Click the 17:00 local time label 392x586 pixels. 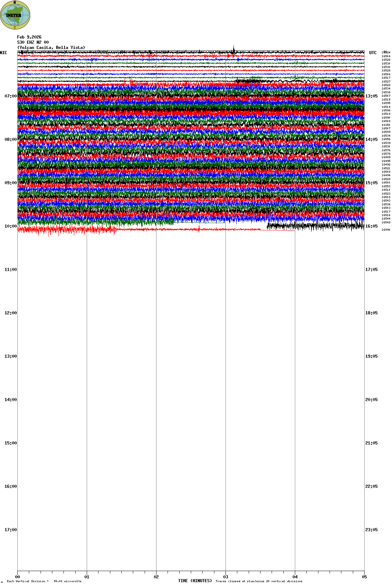click(10, 530)
